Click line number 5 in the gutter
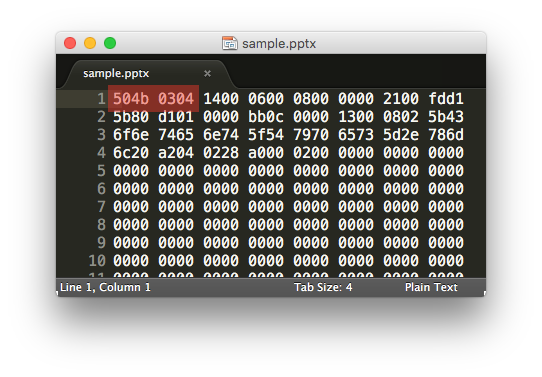 [x=101, y=171]
